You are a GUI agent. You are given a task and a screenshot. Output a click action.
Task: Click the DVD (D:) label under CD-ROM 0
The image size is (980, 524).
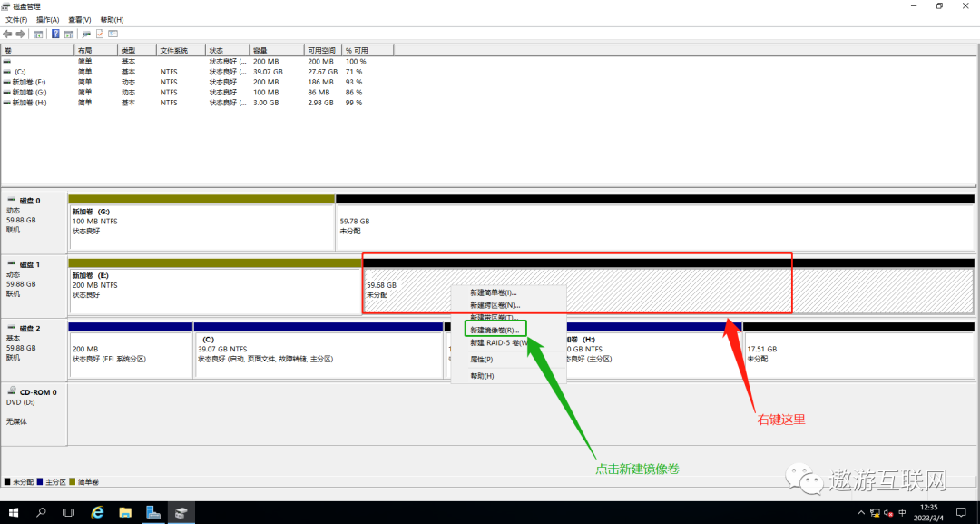coord(21,402)
